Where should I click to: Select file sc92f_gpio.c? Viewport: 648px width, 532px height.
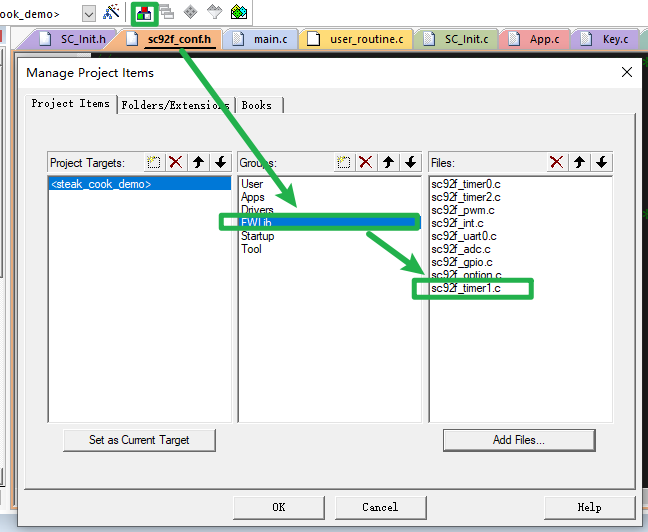click(x=462, y=262)
